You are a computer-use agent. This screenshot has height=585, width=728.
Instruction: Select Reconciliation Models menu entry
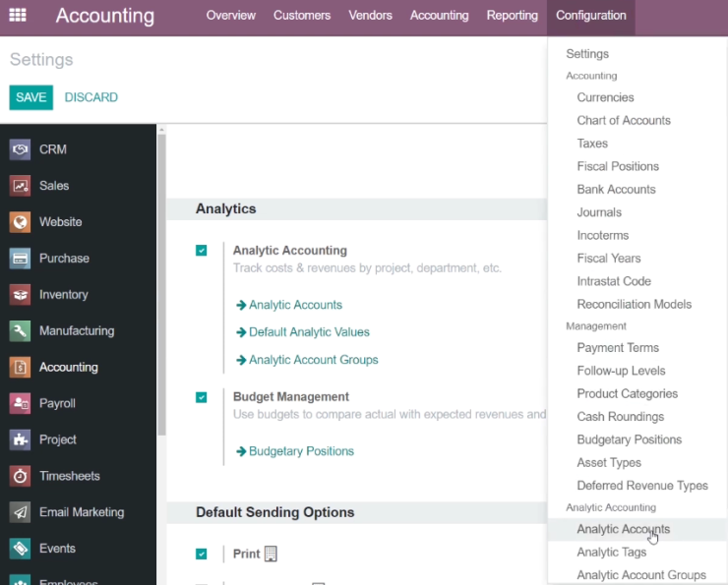tap(635, 305)
